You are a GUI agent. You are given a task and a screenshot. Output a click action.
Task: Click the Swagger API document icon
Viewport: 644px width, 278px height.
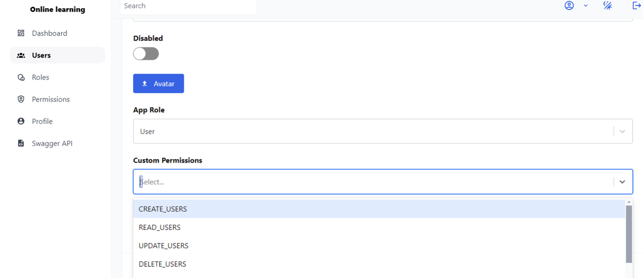[21, 143]
